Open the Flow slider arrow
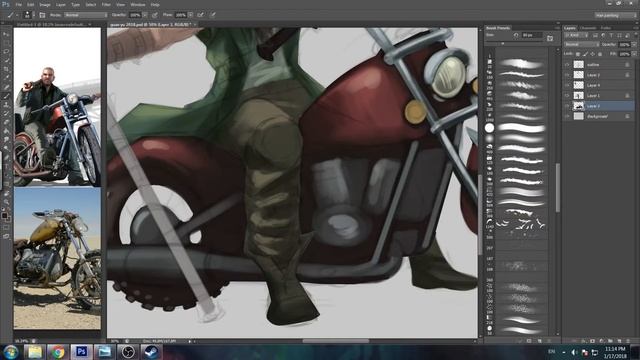Image resolution: width=640 pixels, height=360 pixels. pos(191,15)
